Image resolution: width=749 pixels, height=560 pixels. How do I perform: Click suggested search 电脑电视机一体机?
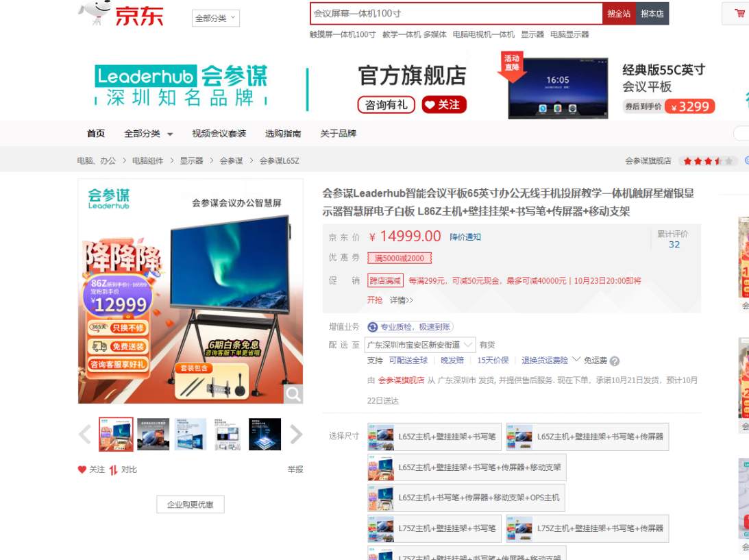click(483, 34)
